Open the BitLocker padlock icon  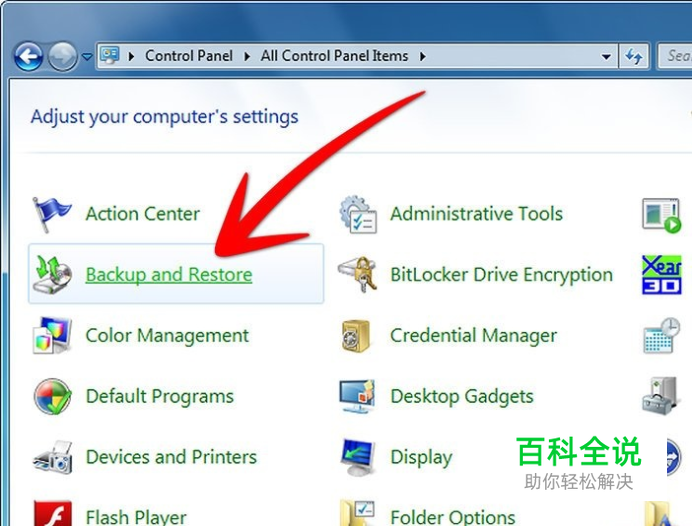[358, 274]
